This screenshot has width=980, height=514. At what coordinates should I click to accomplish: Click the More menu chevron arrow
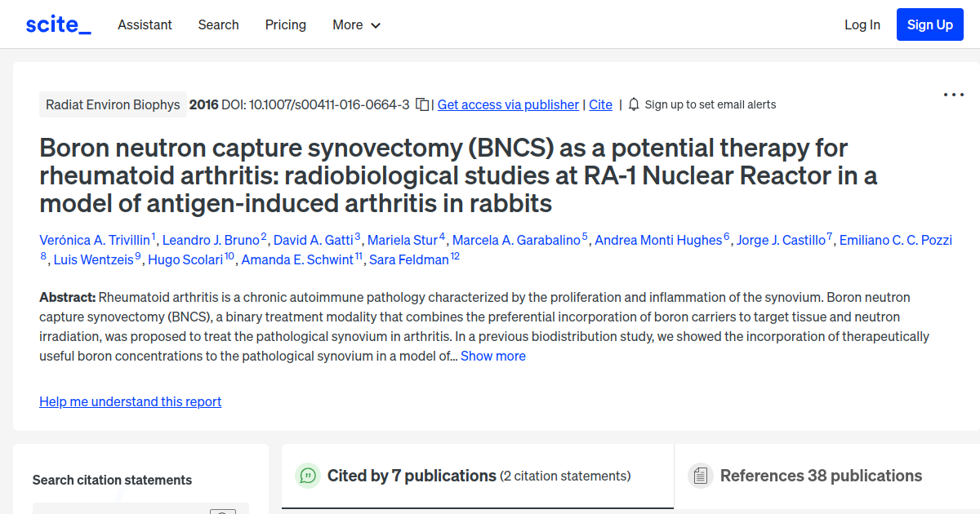(375, 25)
